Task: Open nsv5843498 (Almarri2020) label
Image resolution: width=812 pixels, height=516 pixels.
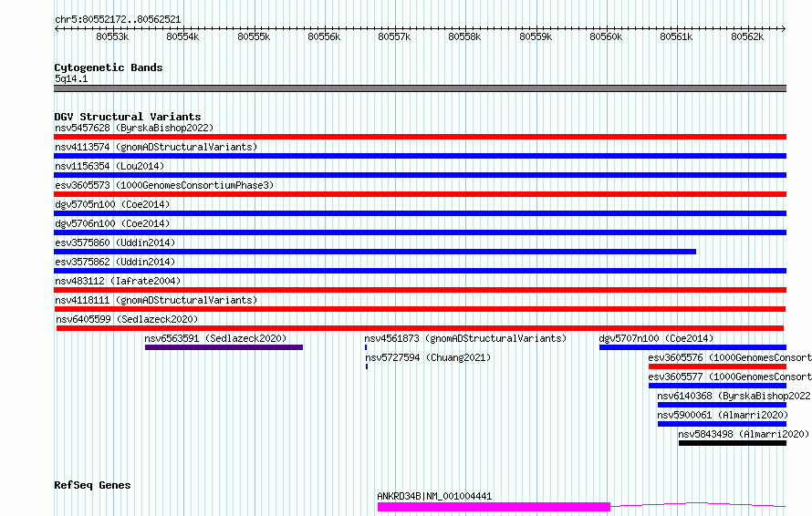Action: 744,434
